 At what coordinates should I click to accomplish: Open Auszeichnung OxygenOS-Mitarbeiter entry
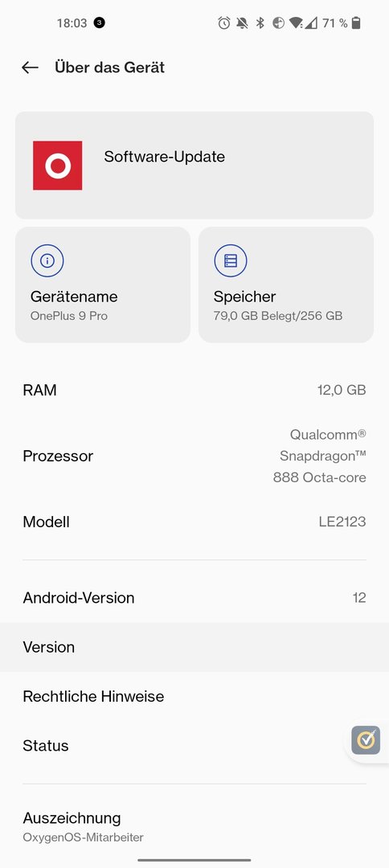click(194, 826)
